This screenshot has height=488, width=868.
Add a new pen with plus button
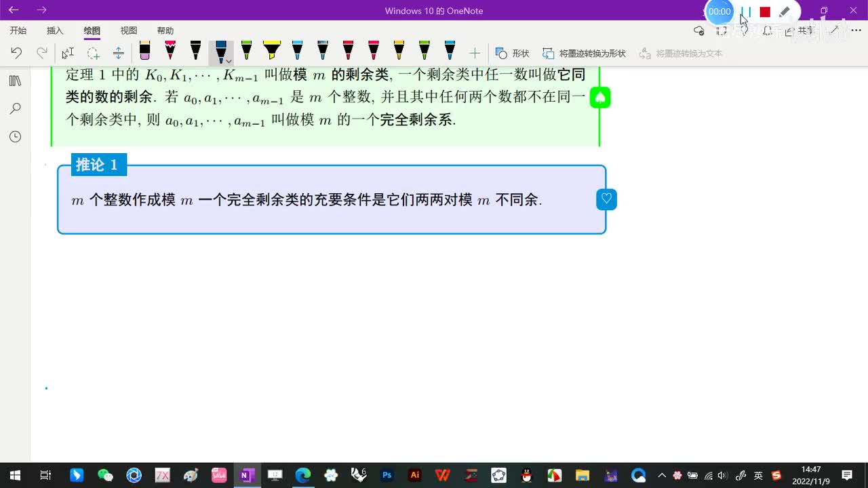click(x=475, y=53)
